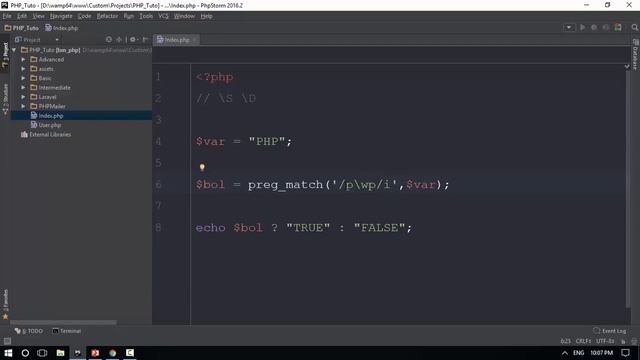This screenshot has width=640, height=360.
Task: Select the Advanced folder in tree
Action: click(47, 59)
